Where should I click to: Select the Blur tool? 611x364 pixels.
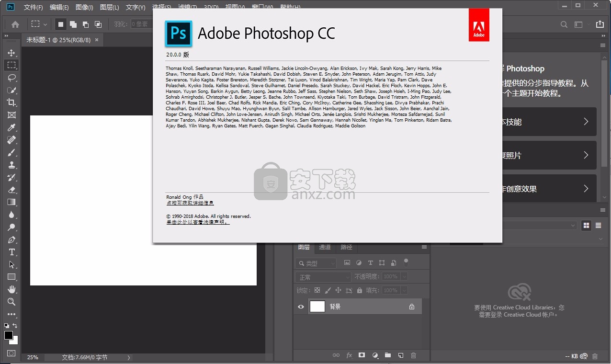[x=11, y=215]
